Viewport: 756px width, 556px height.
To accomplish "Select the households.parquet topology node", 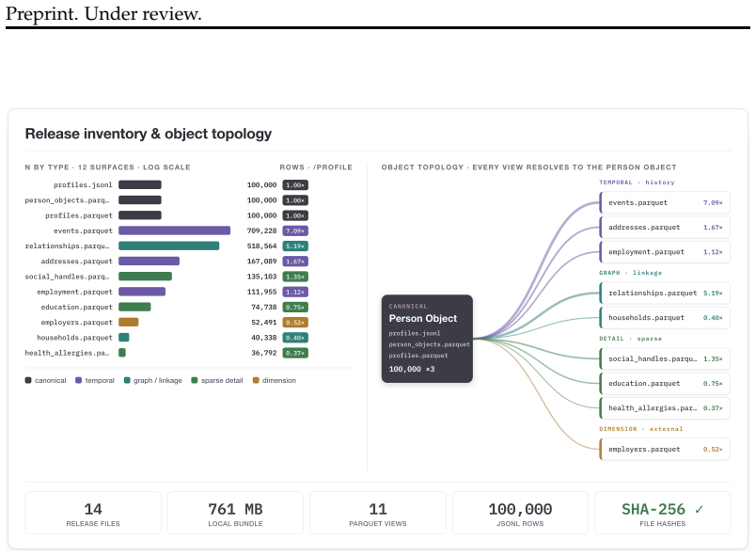I will 665,318.
